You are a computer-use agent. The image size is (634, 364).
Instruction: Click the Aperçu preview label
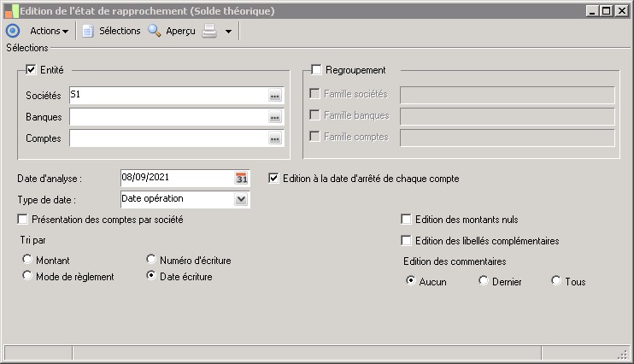pyautogui.click(x=180, y=31)
